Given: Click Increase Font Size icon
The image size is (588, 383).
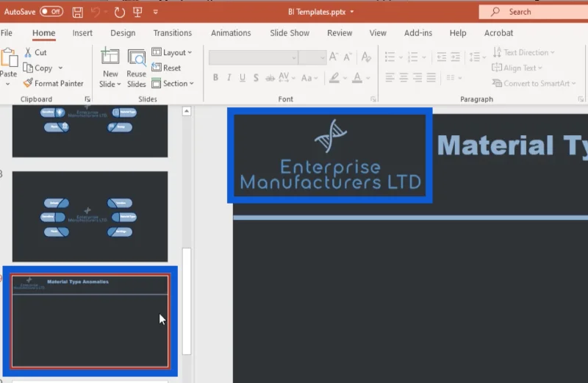Looking at the screenshot, I should coord(333,57).
